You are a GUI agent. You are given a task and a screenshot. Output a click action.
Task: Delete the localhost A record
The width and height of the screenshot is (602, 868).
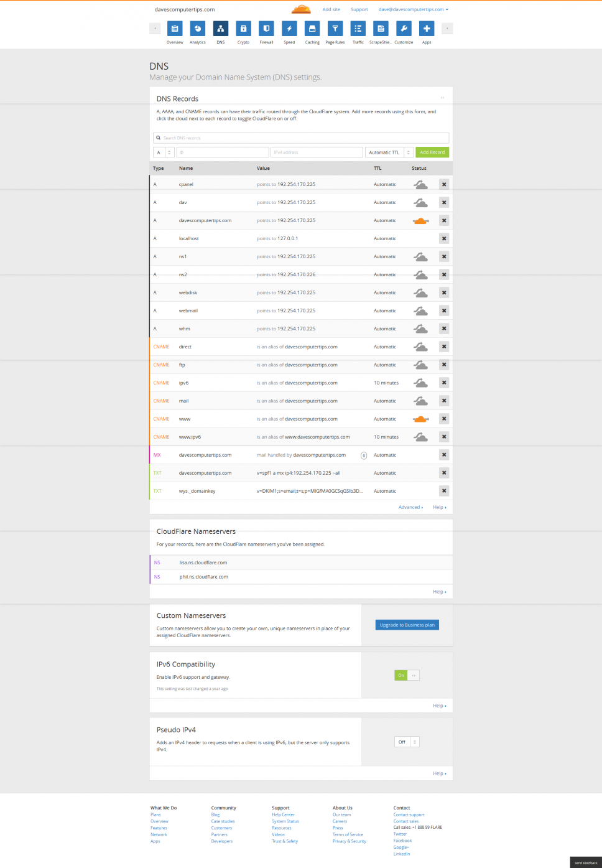coord(444,238)
